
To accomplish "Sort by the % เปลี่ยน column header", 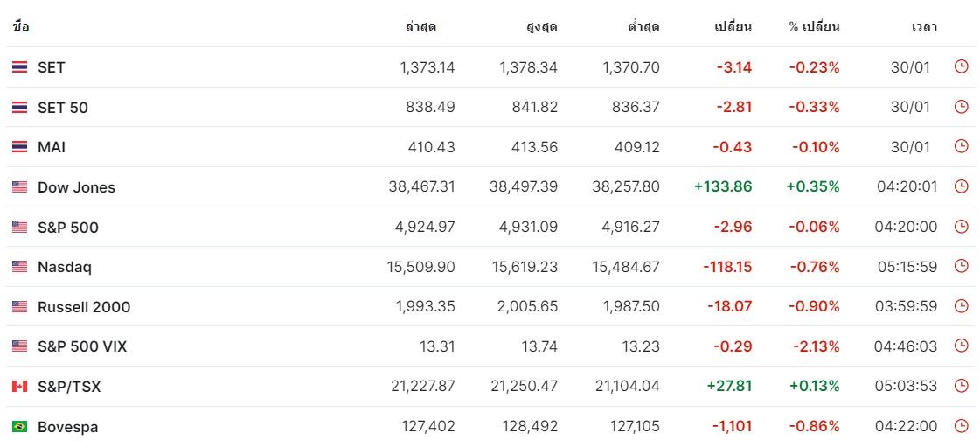I will [814, 27].
